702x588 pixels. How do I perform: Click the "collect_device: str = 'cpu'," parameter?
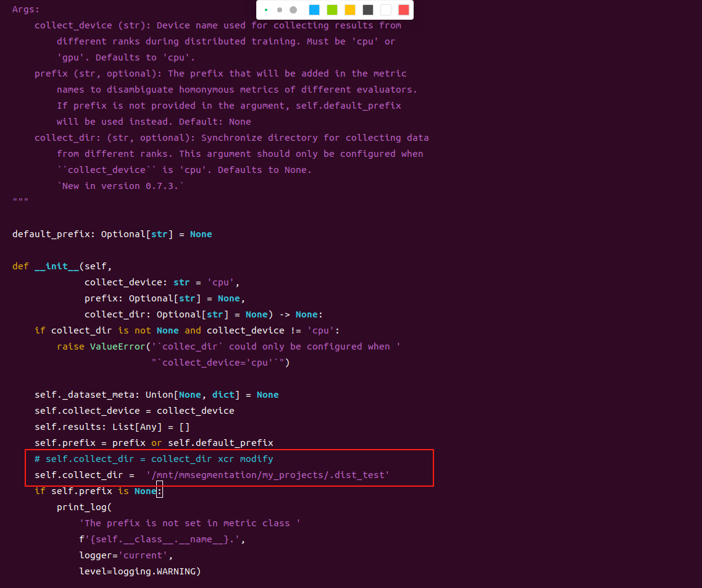point(162,283)
